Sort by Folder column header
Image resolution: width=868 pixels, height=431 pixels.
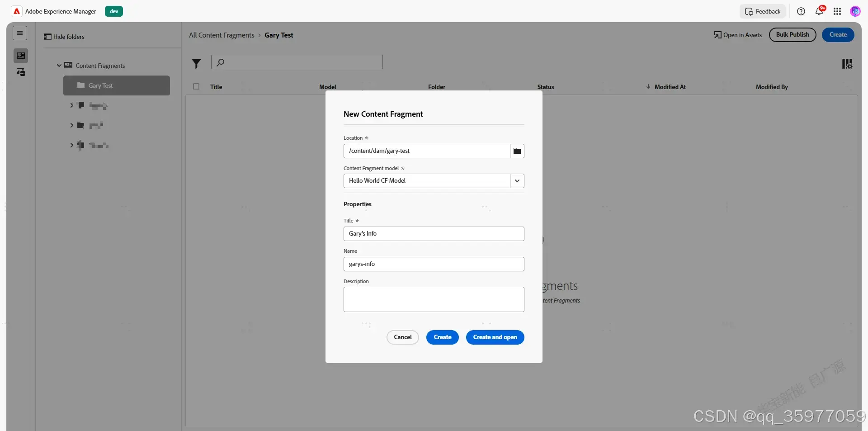point(437,87)
